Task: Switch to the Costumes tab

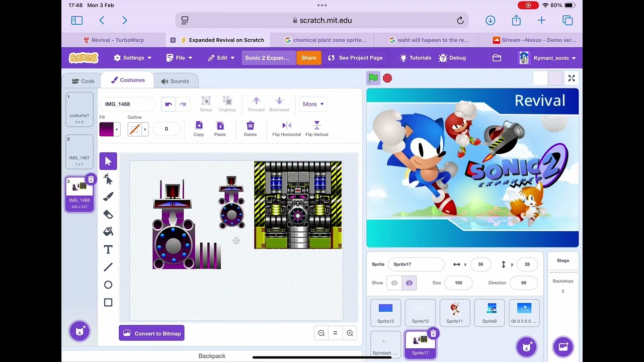Action: click(x=128, y=80)
